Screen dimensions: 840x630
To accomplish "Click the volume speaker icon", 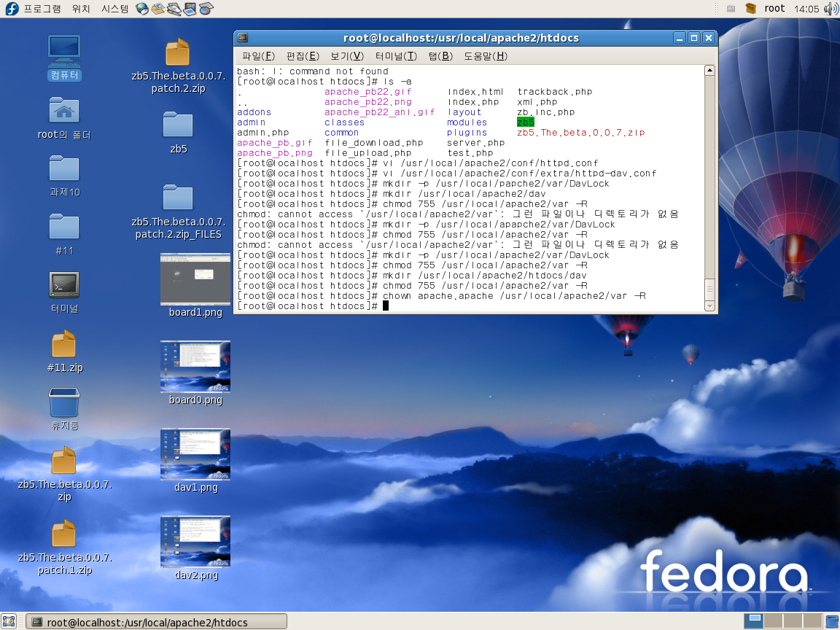I will (x=830, y=9).
